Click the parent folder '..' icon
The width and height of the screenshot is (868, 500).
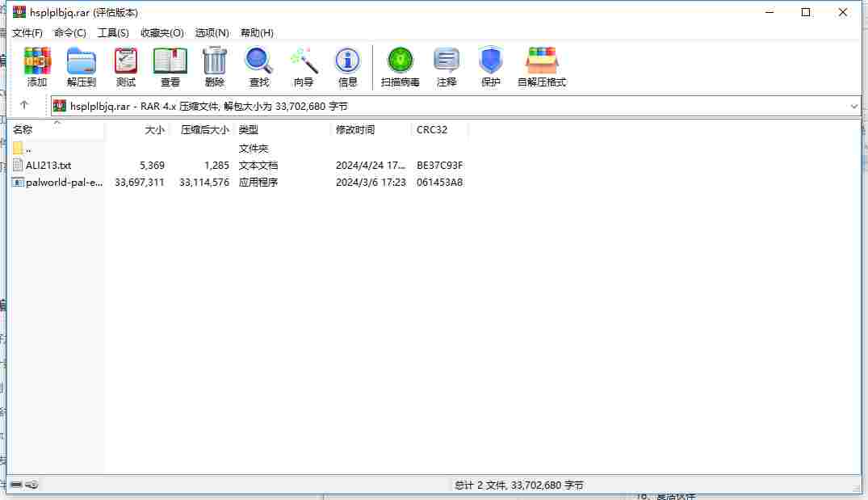[x=18, y=148]
